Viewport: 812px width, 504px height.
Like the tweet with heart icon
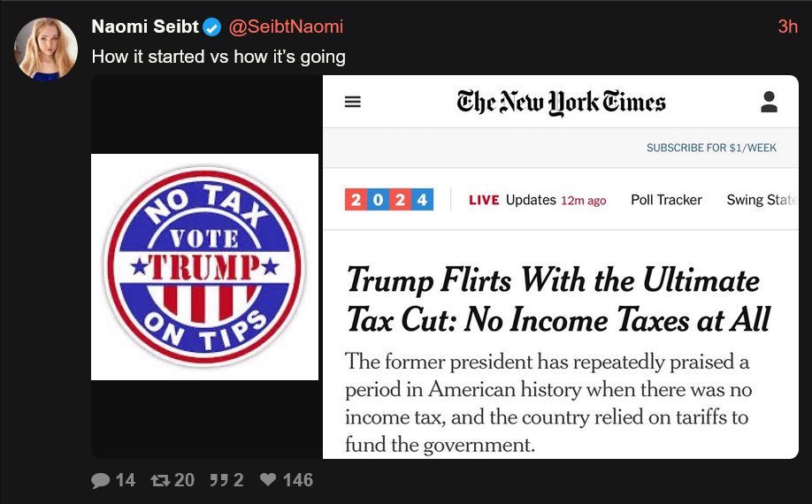pyautogui.click(x=268, y=479)
